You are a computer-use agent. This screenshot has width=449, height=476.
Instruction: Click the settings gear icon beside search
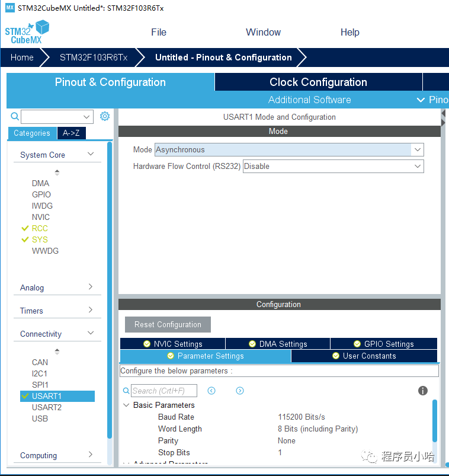tap(105, 116)
